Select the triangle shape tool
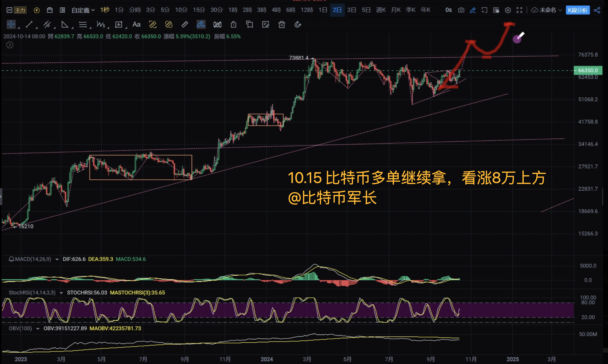This screenshot has width=608, height=364. [x=65, y=24]
